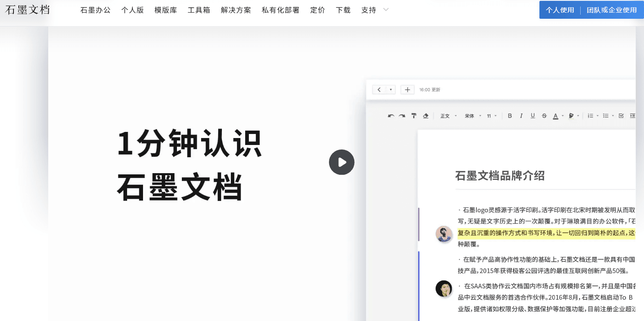
Task: Insert a numbered list
Action: (590, 116)
